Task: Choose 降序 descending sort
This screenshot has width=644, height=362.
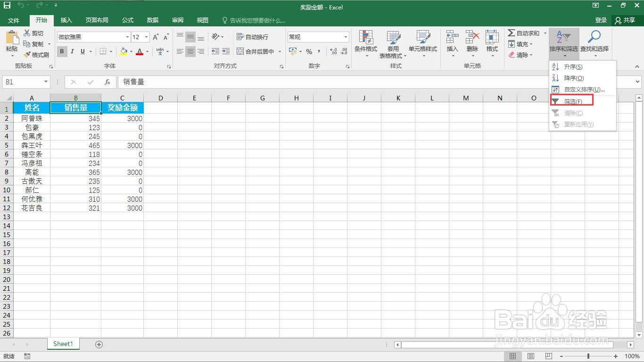Action: click(583, 78)
